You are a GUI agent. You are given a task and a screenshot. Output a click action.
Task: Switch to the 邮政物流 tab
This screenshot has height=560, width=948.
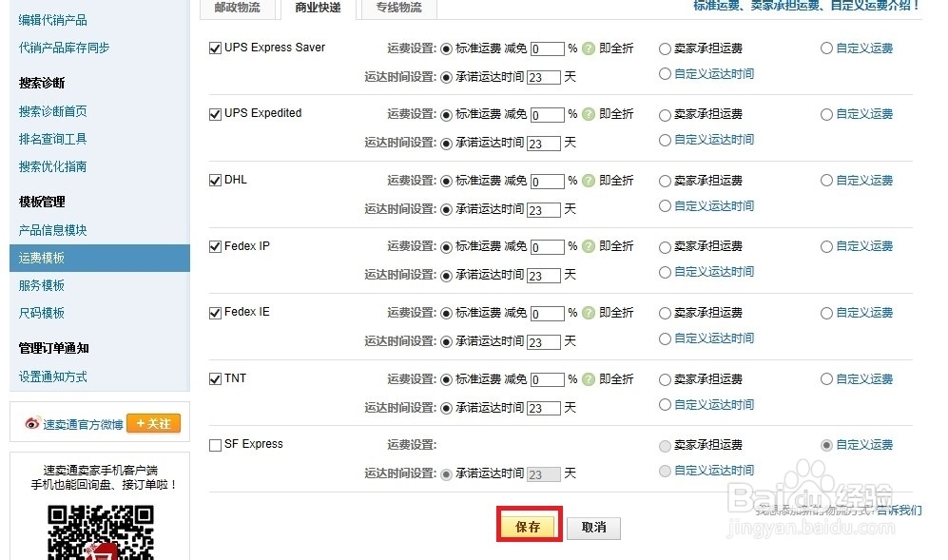coord(237,8)
